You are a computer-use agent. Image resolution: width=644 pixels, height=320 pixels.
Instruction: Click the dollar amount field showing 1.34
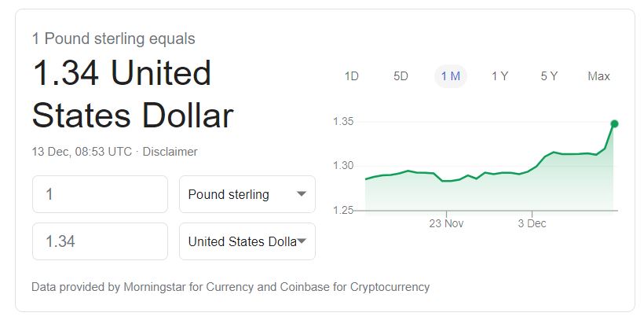pos(100,241)
